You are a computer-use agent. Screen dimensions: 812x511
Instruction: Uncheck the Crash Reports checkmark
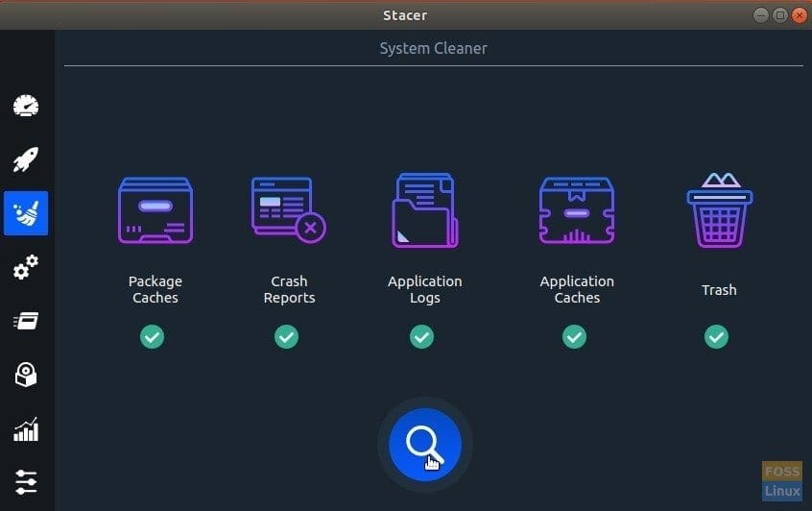286,337
